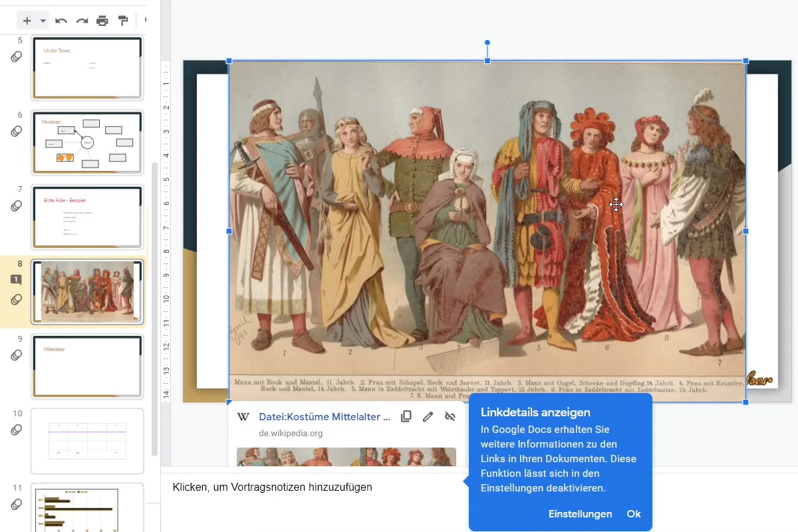Click the remove link icon
This screenshot has height=532, width=798.
[x=450, y=417]
